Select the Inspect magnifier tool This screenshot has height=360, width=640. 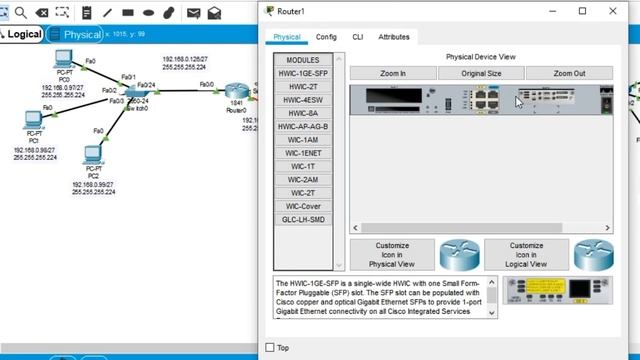tap(20, 13)
